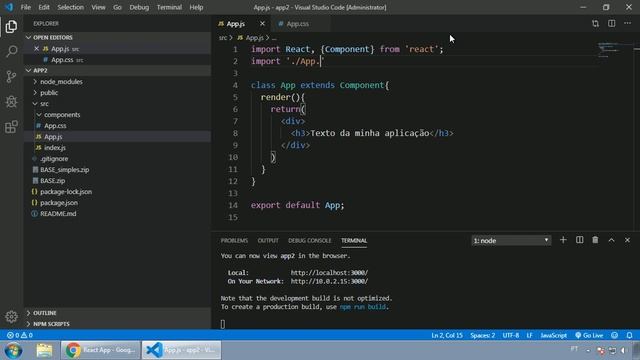Switch to the Debug Console tab
This screenshot has height=360, width=640.
(309, 240)
